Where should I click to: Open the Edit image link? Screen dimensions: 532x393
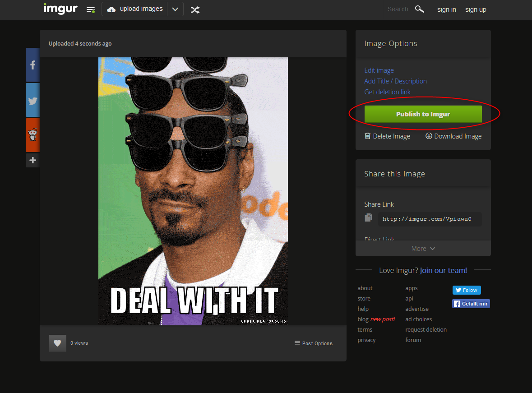[x=379, y=70]
